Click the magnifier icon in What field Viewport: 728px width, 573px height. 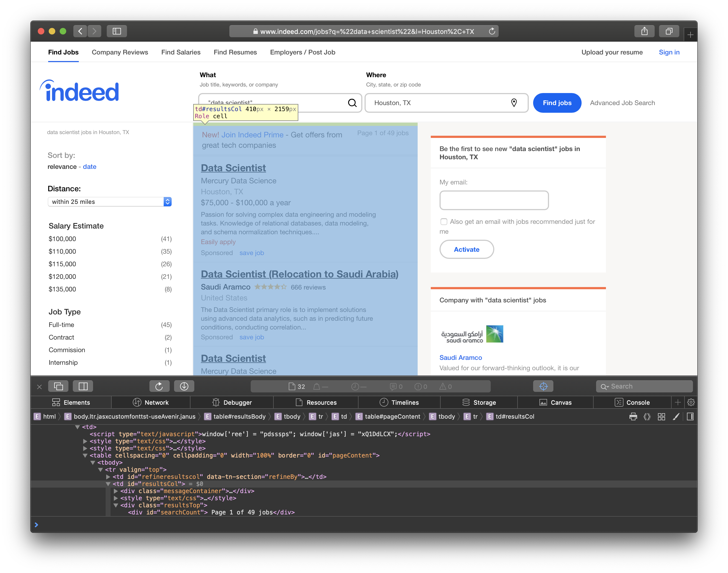[x=352, y=103]
